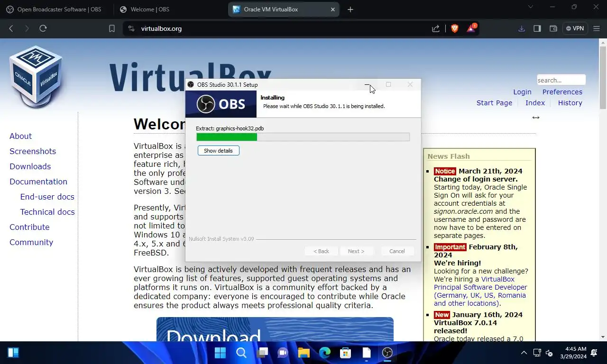607x364 pixels.
Task: Click the share page icon in address bar
Action: (x=436, y=28)
